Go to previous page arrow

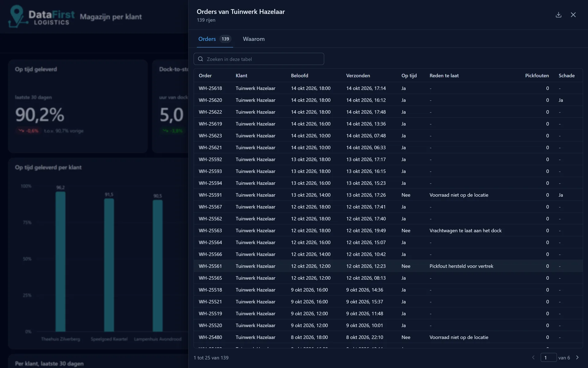533,358
